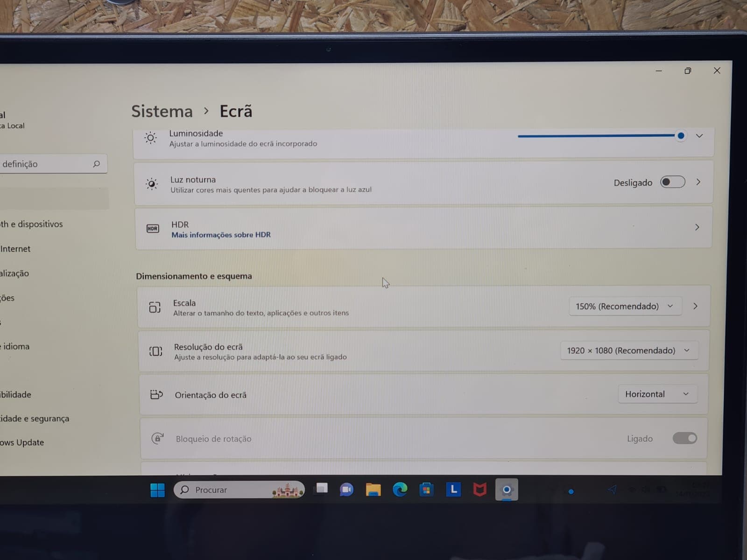Click the Resolução do ecrã icon
The width and height of the screenshot is (747, 560).
[155, 351]
